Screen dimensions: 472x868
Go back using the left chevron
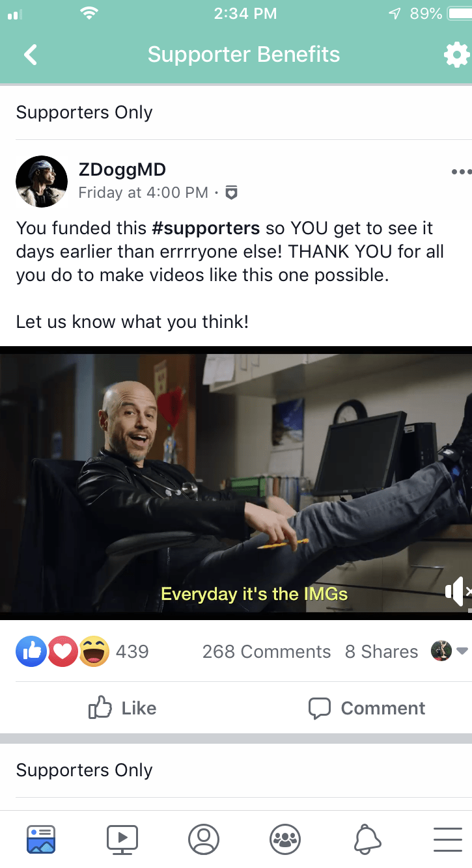pos(31,55)
